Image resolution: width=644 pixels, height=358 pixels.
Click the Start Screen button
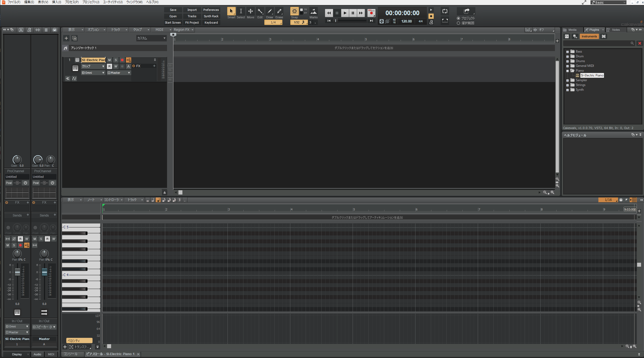click(x=173, y=23)
